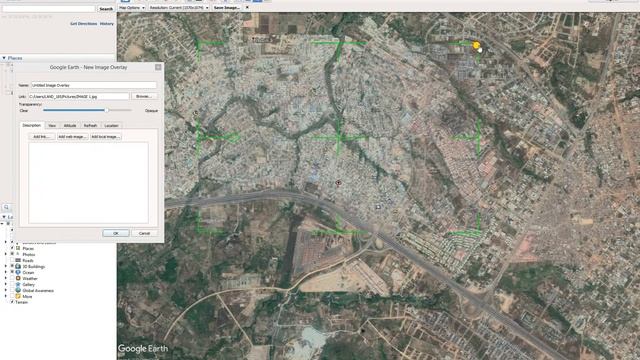Click the Weather layer icon

click(18, 278)
